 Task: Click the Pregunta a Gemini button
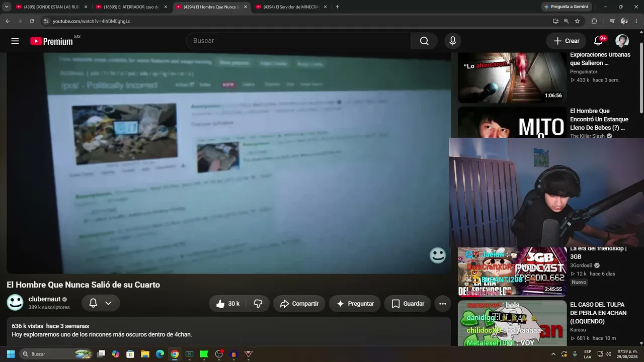point(566,7)
